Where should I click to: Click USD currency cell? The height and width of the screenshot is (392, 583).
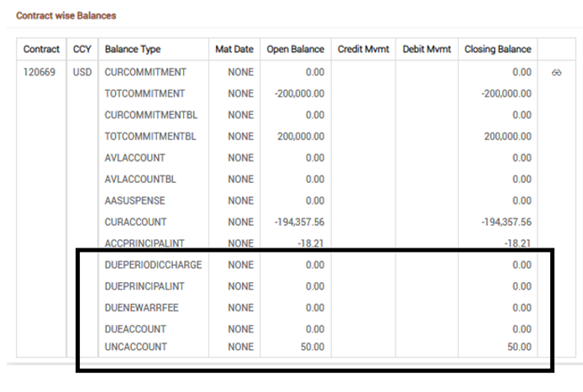click(82, 72)
